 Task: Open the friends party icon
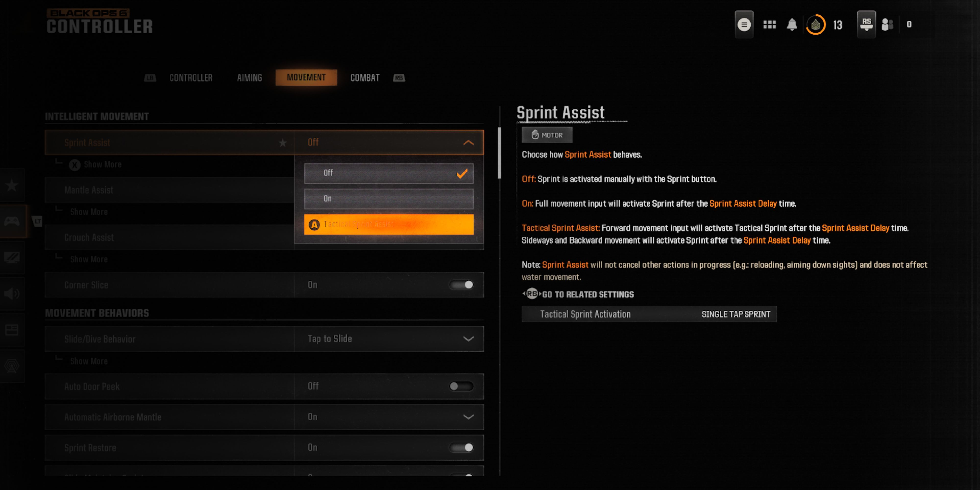point(887,25)
